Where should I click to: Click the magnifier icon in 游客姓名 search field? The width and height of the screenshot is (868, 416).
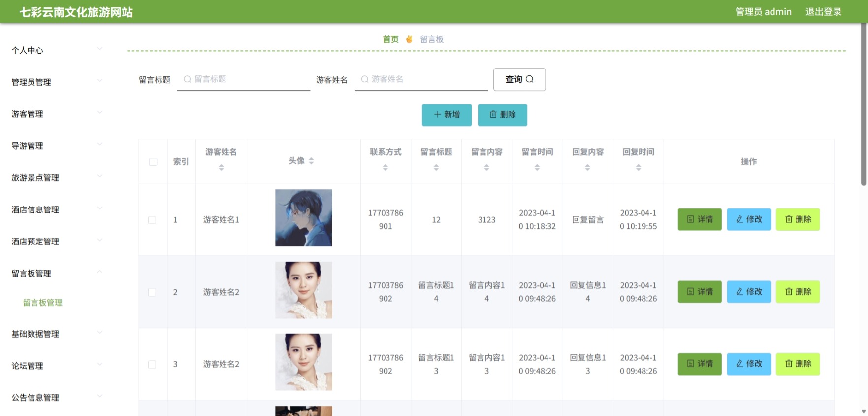click(365, 79)
